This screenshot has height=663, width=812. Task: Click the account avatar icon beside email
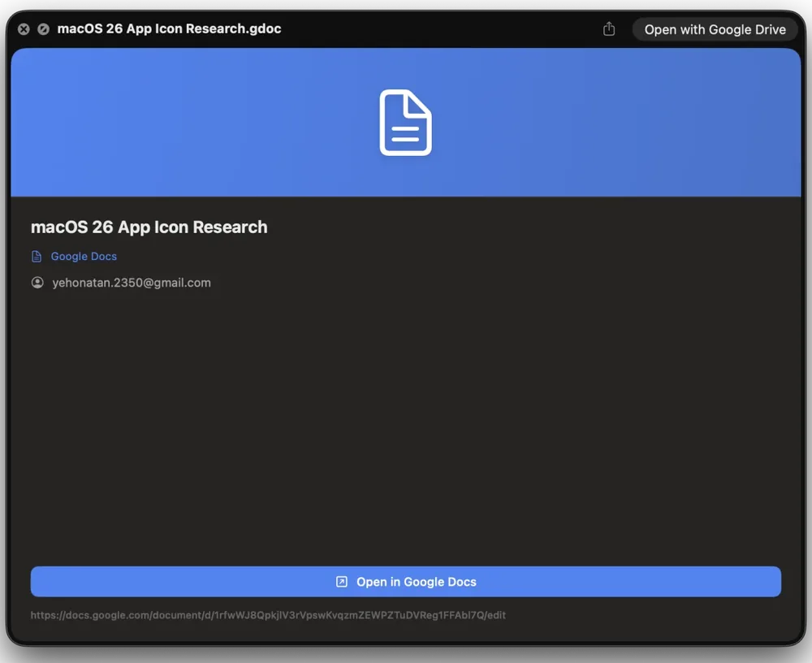pyautogui.click(x=37, y=283)
